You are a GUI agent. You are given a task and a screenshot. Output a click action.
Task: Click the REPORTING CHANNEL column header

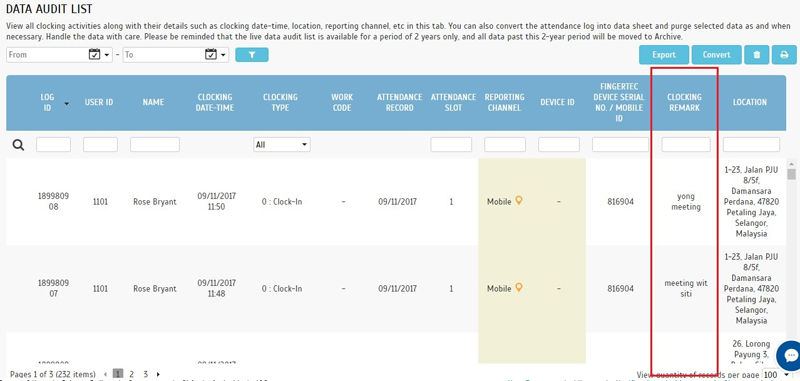(x=504, y=103)
